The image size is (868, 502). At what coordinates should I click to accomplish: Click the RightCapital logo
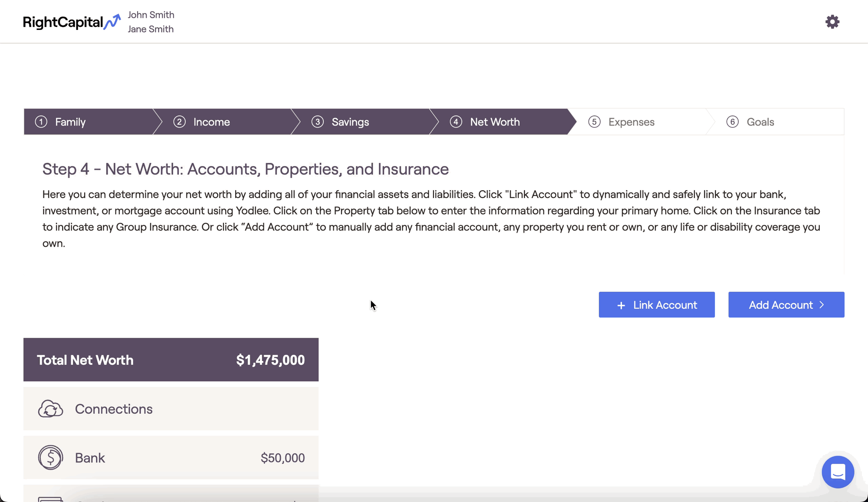tap(72, 22)
